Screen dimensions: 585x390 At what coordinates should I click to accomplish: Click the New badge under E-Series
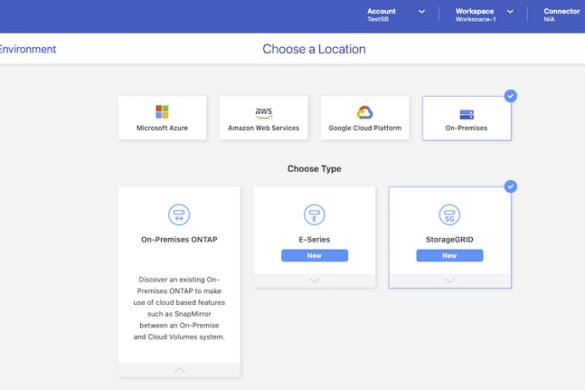(314, 256)
